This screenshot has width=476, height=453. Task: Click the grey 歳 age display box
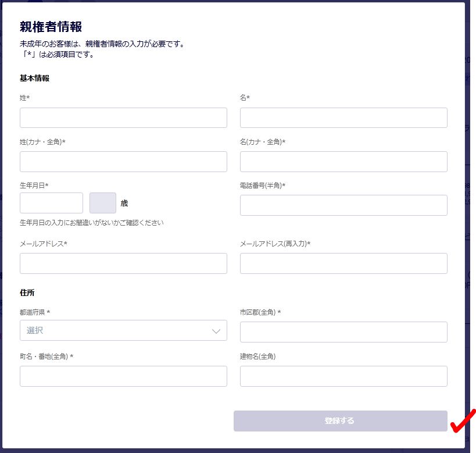102,202
